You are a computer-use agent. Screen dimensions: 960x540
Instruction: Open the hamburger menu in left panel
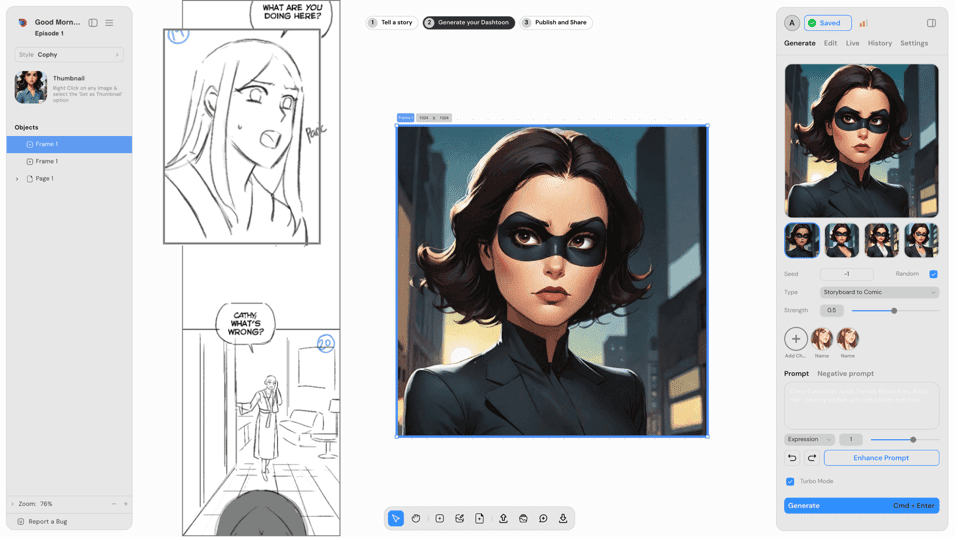point(109,23)
